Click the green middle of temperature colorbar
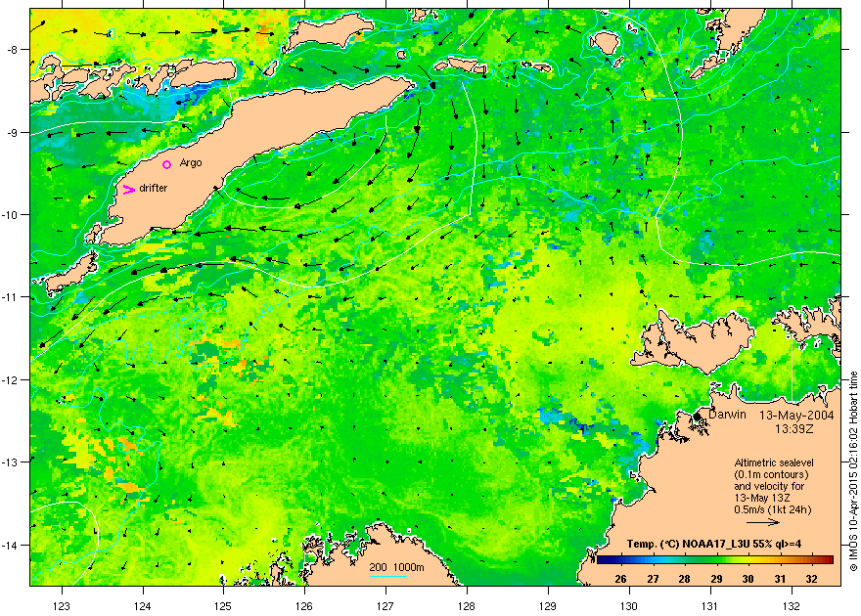This screenshot has height=616, width=861. 715,560
